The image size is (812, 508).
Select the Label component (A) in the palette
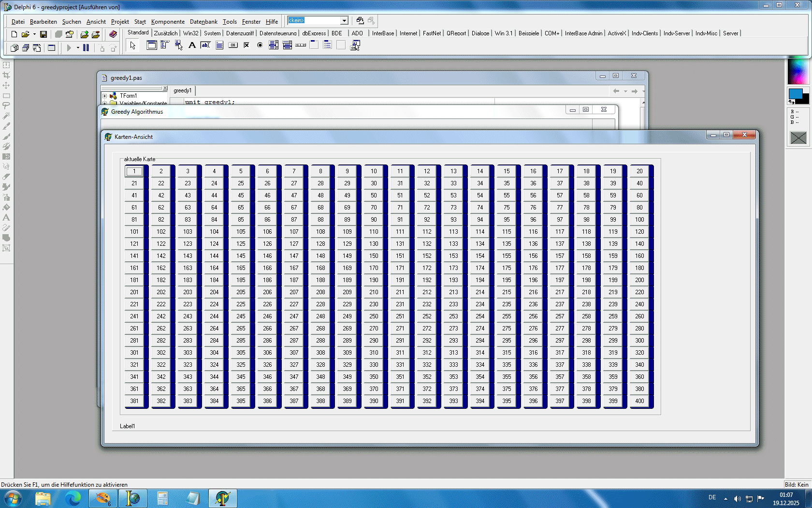[192, 45]
